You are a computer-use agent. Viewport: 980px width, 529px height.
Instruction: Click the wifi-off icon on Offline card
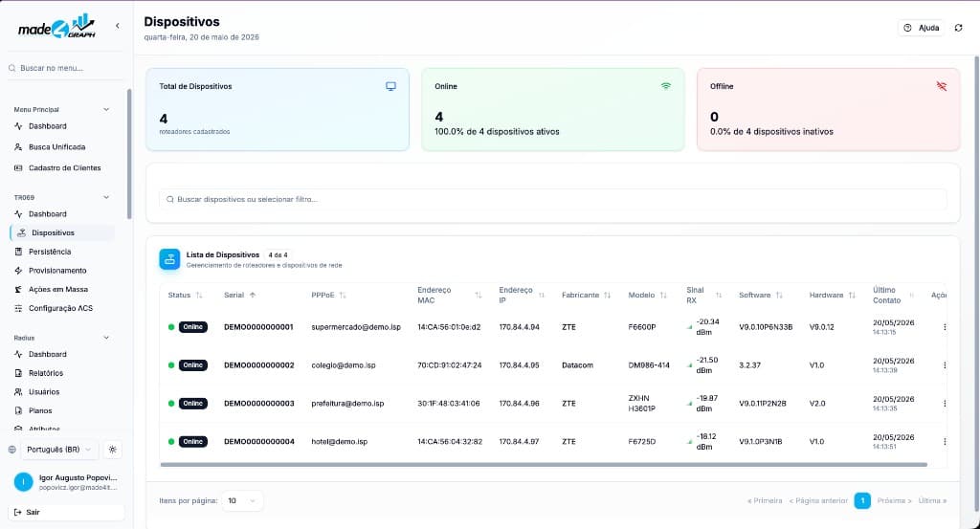point(942,86)
